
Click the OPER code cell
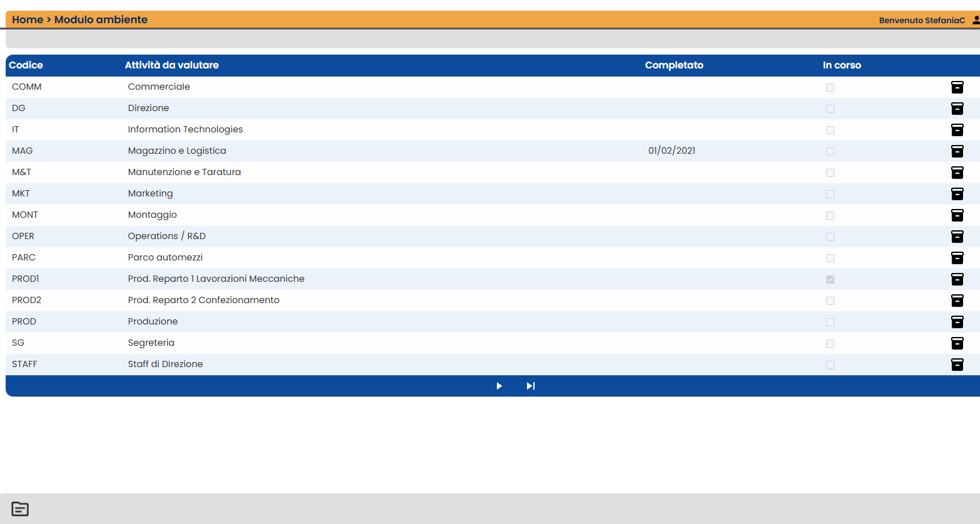(23, 236)
